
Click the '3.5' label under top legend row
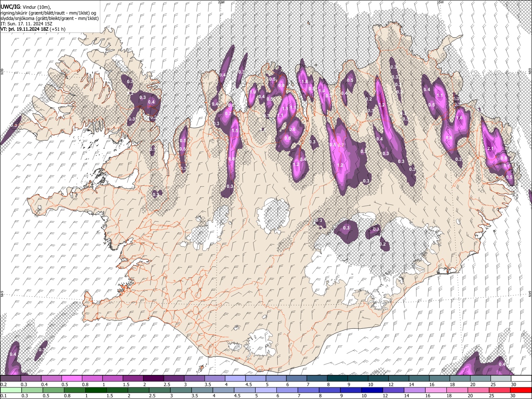(x=208, y=384)
